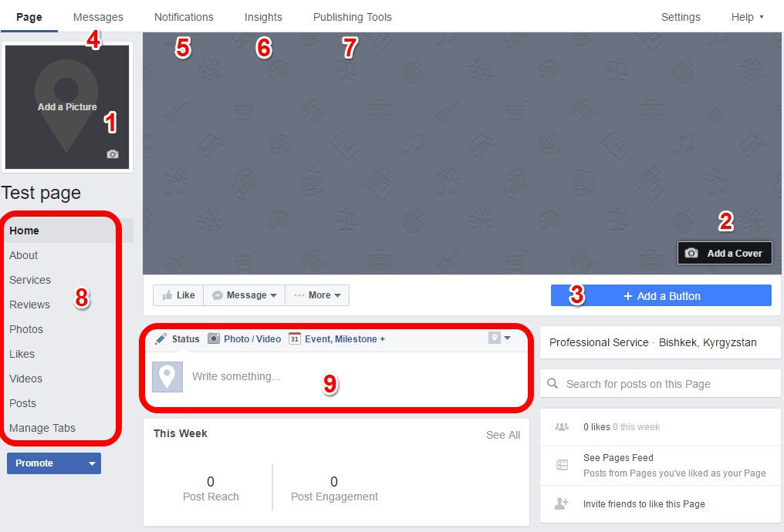Open About in the sidebar

(x=23, y=255)
